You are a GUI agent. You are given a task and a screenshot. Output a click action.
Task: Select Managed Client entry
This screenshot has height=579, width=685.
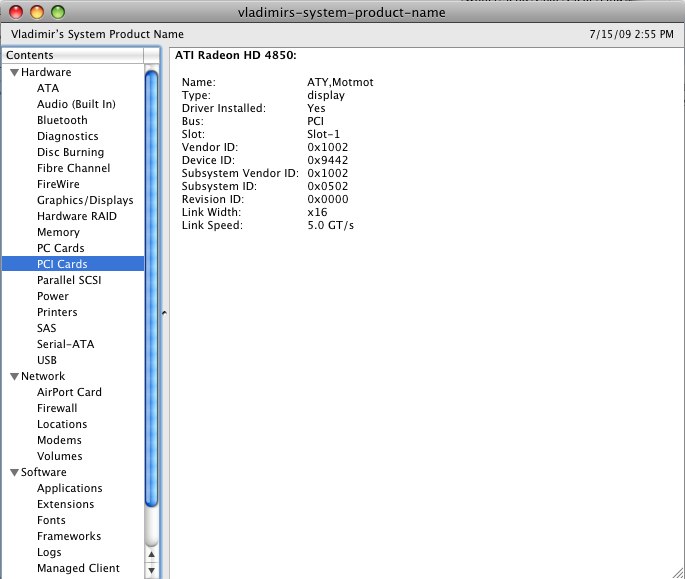[x=79, y=569]
